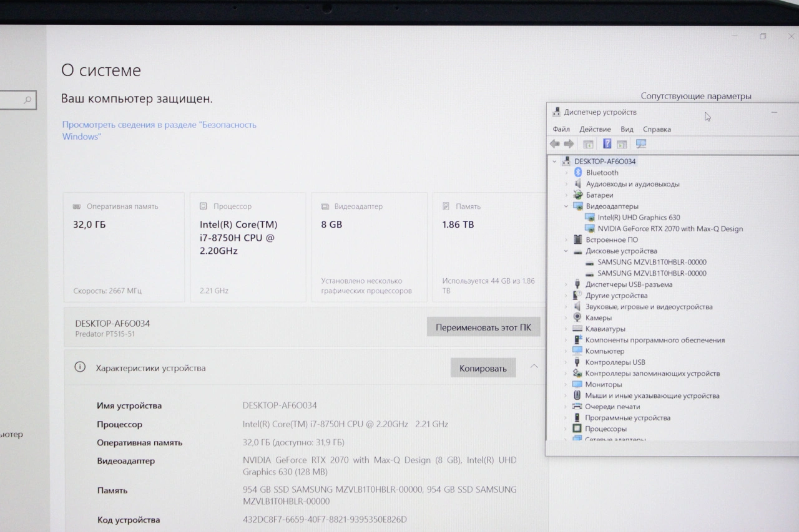The image size is (799, 532).
Task: Click the Intel UHD Graphics 630 adapter icon
Action: coord(590,218)
